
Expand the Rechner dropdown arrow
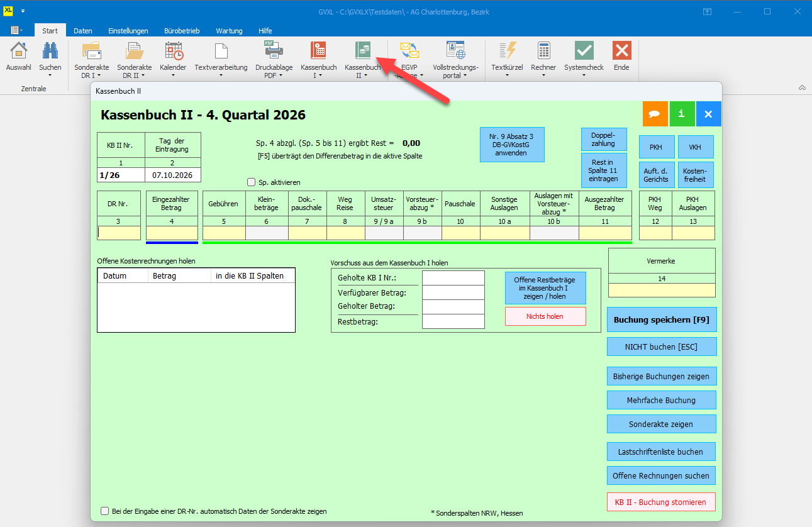click(543, 75)
